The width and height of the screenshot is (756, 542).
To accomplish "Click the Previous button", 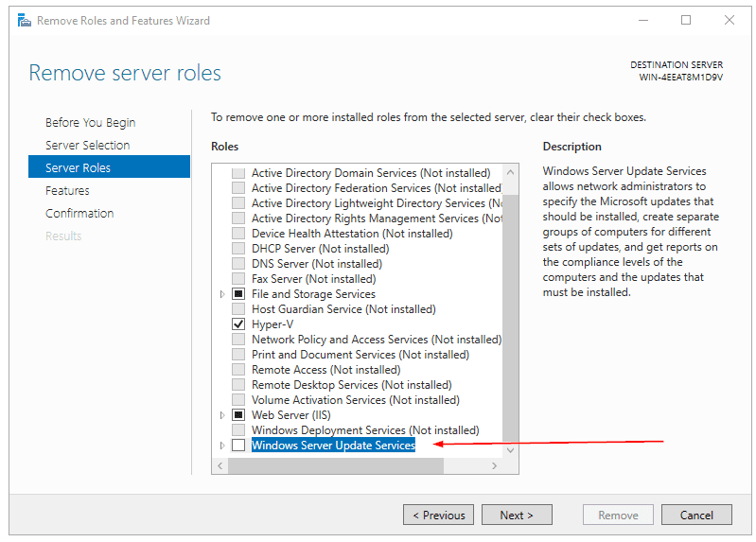I will [438, 515].
